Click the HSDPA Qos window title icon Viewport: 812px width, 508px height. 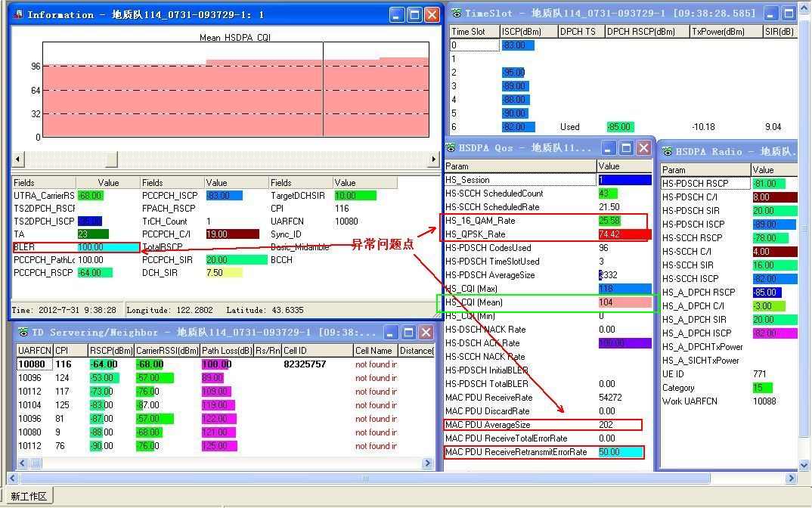[x=451, y=148]
